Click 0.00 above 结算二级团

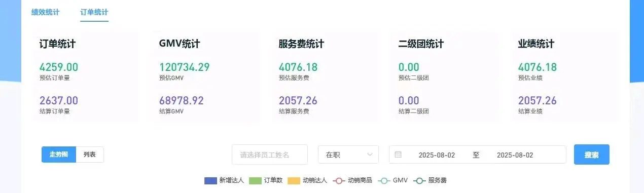tap(409, 101)
